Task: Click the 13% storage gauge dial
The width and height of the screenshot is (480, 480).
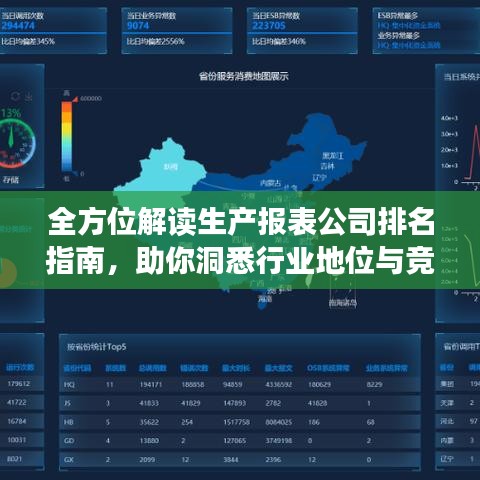Action: [x=13, y=143]
